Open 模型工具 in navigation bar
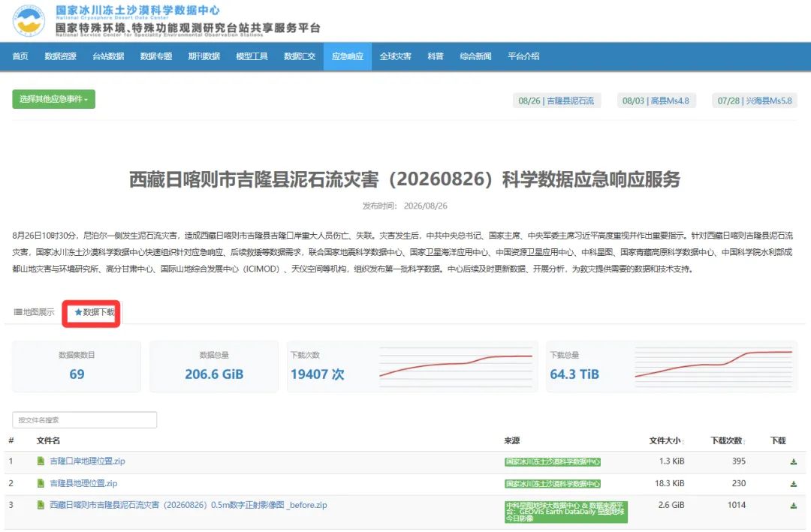The width and height of the screenshot is (811, 532). click(x=252, y=56)
